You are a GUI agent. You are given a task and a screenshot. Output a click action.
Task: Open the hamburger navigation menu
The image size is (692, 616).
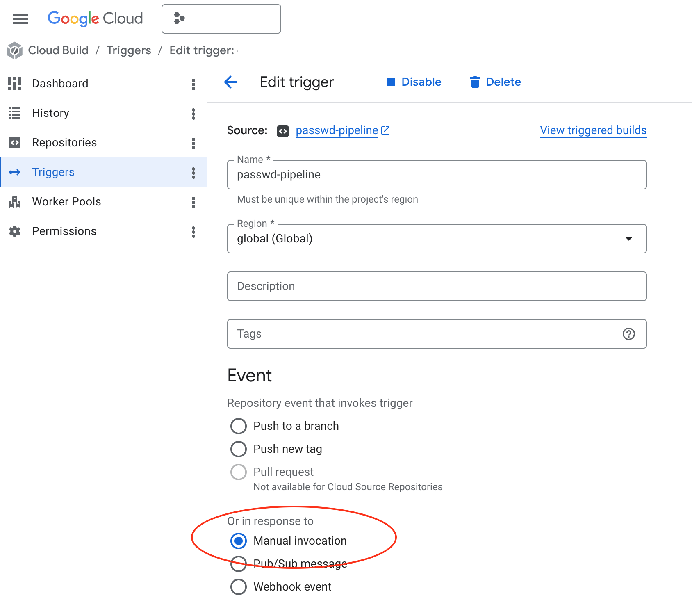point(20,19)
